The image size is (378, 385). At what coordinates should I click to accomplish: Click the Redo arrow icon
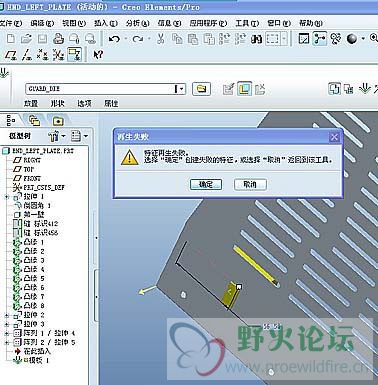(x=138, y=39)
